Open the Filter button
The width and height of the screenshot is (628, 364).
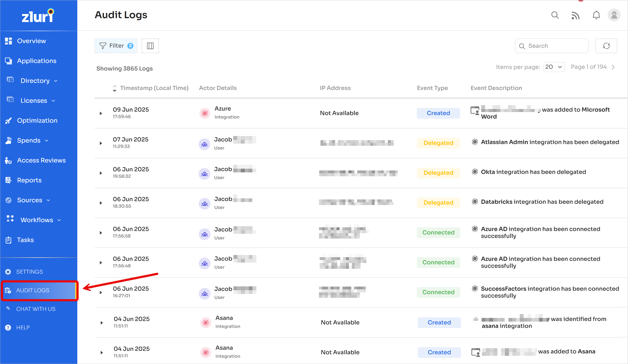click(116, 46)
